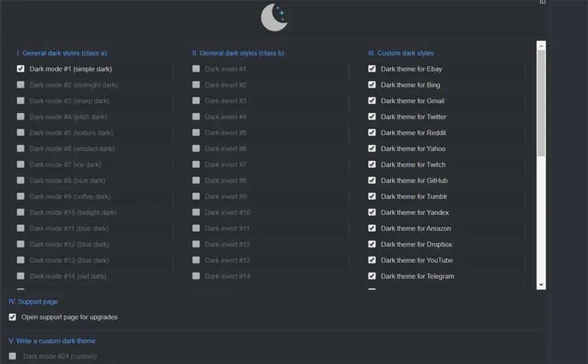Image resolution: width=588 pixels, height=364 pixels.
Task: Click the Dark theme for Telegram label
Action: [417, 276]
